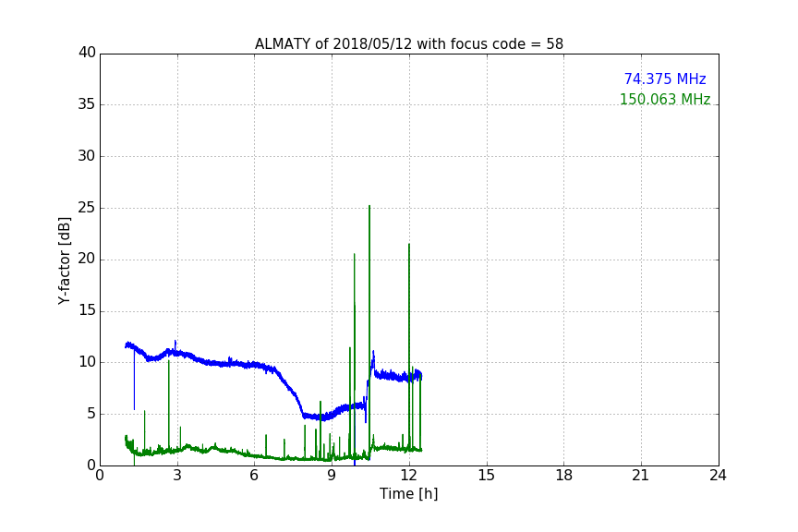Click the y-axis tick label '20'

point(87,260)
